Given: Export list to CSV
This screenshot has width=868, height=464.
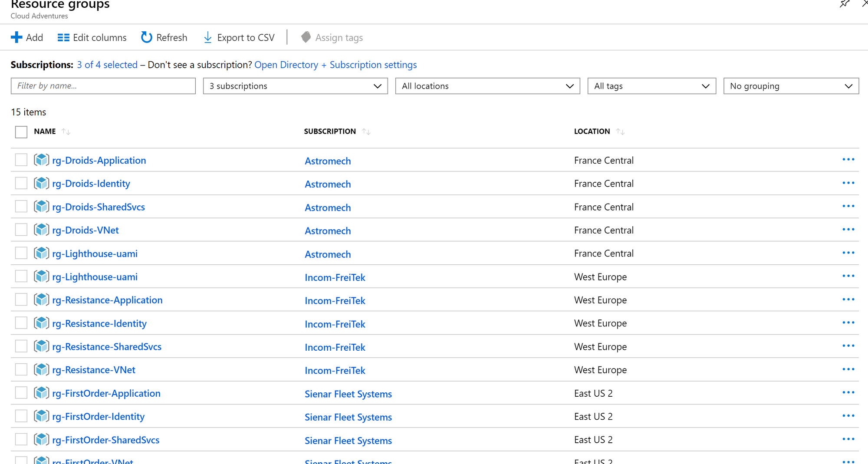Looking at the screenshot, I should point(239,38).
